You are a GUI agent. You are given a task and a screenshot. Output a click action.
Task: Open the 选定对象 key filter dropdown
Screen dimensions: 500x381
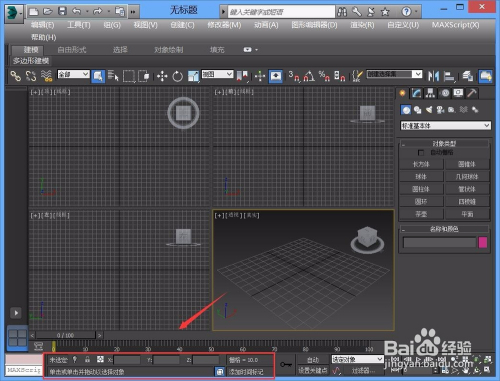[357, 359]
